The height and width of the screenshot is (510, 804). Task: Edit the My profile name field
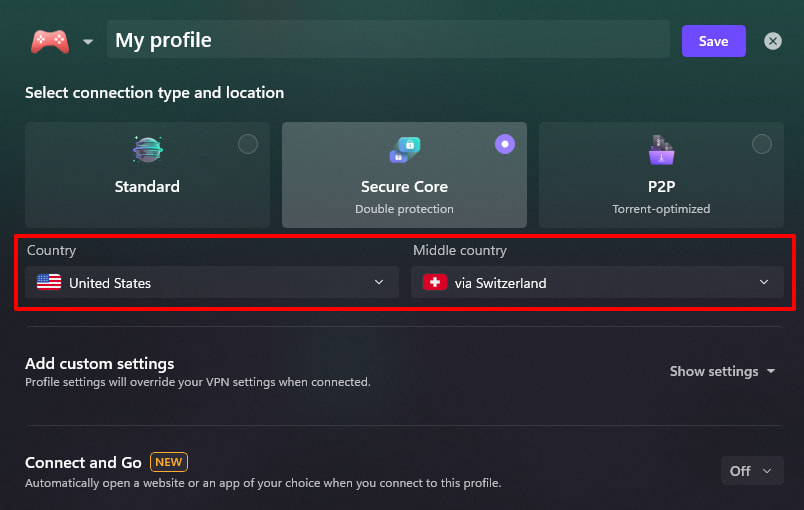[388, 39]
